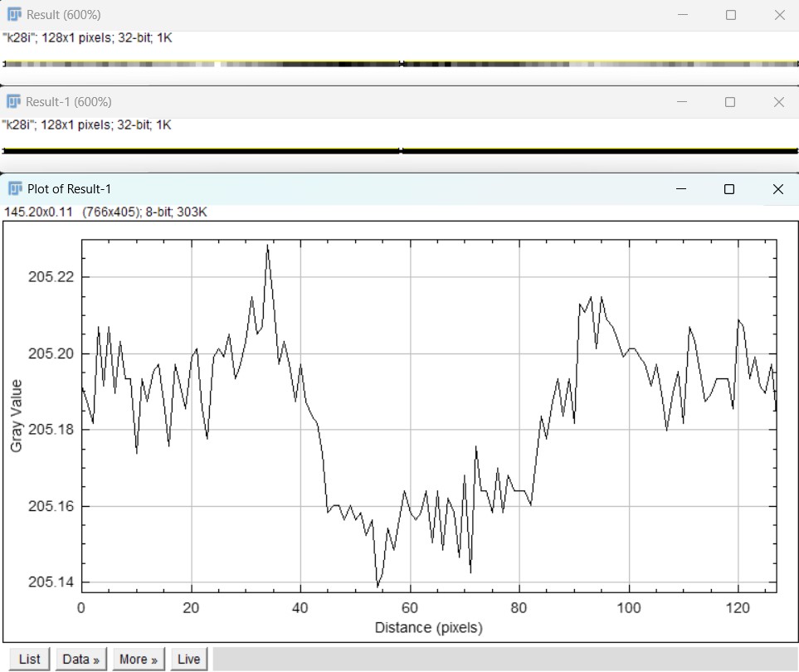The height and width of the screenshot is (672, 799).
Task: Expand the More » options menu
Action: click(x=139, y=659)
